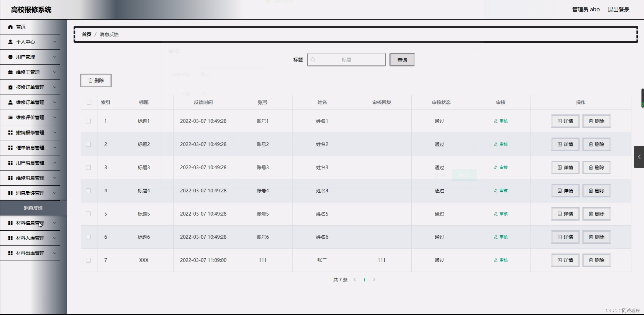
Task: Open the 消息反馈 submenu item
Action: tap(33, 208)
